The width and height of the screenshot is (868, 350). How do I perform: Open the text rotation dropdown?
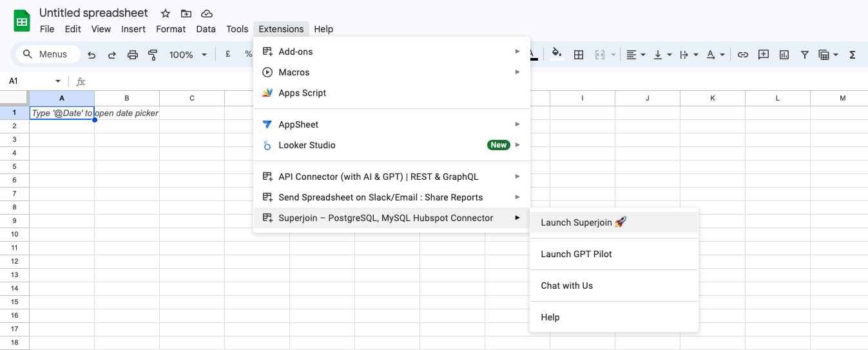[716, 55]
